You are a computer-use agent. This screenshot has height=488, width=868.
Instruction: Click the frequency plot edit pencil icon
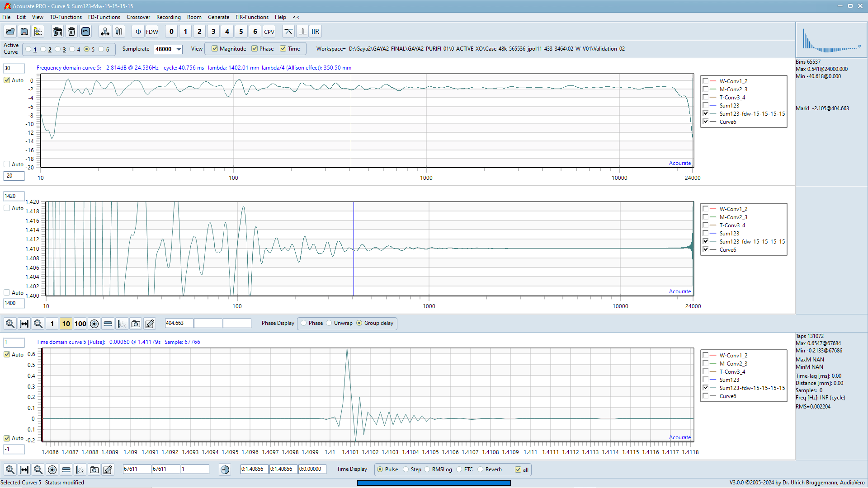tap(150, 324)
